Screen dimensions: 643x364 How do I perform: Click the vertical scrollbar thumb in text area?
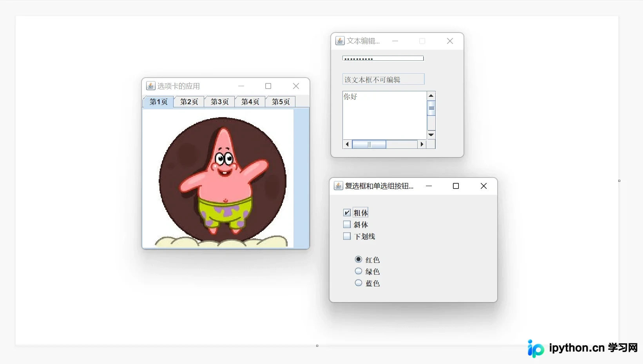point(431,108)
